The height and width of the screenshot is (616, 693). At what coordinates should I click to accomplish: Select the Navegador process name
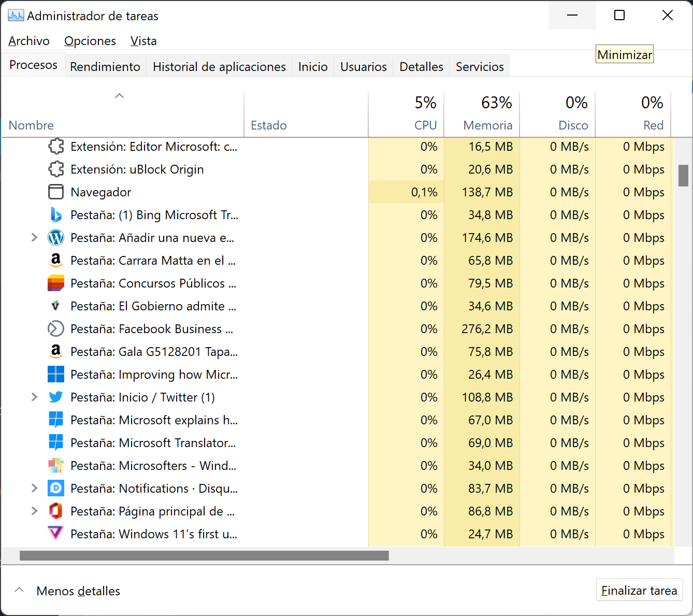tap(101, 192)
